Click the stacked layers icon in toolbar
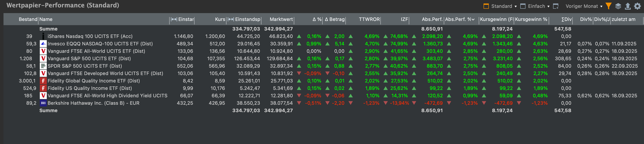 618,6
